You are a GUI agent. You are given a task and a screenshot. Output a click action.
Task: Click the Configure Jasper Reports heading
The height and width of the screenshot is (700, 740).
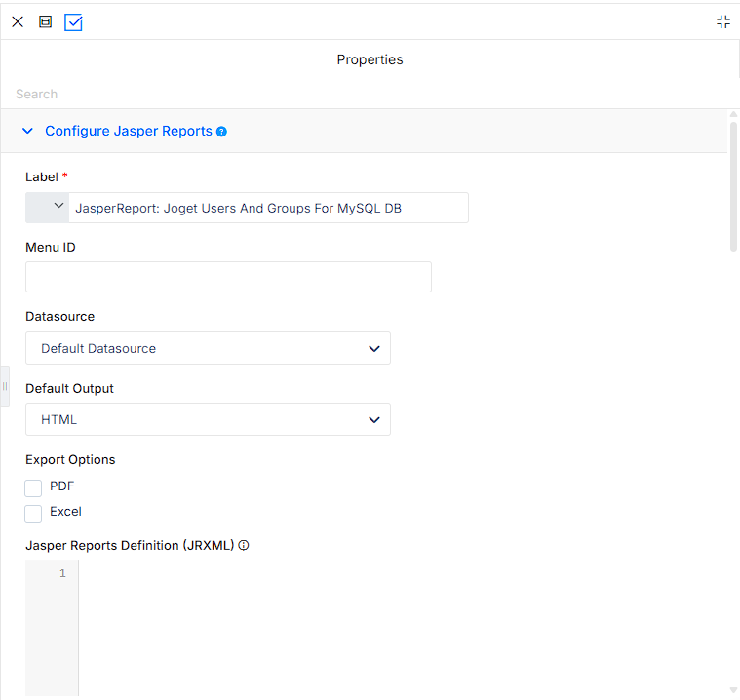129,131
